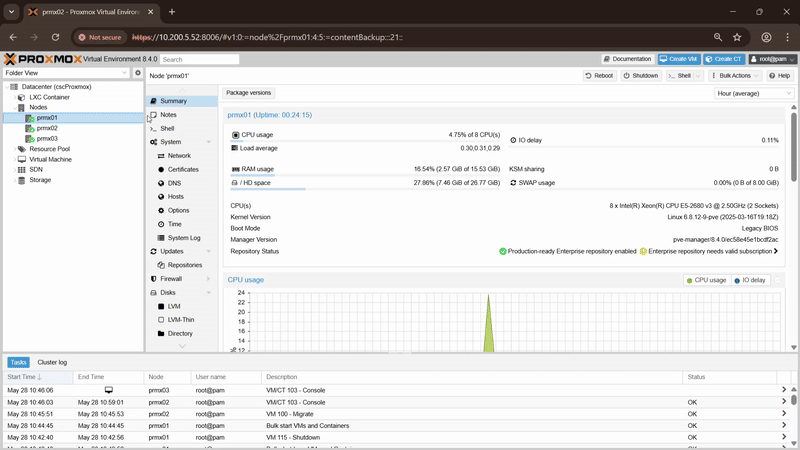Viewport: 800px width, 450px height.
Task: Click the Firewall shield icon
Action: [154, 279]
